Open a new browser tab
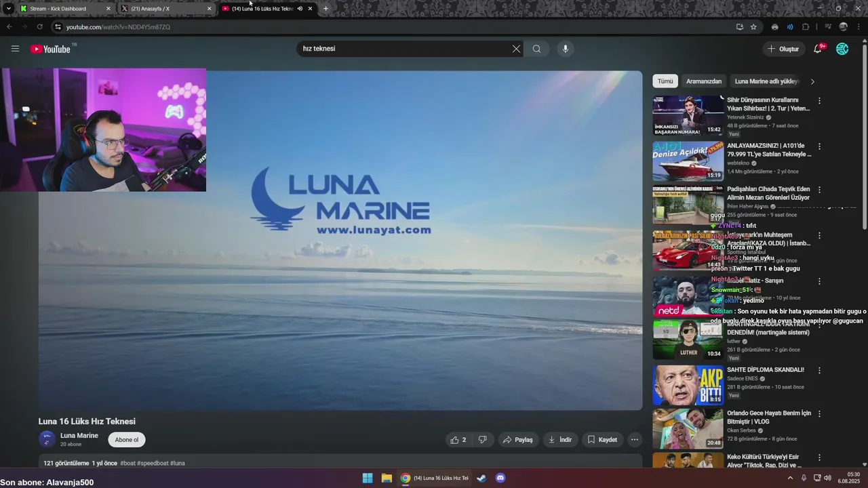The width and height of the screenshot is (868, 488). tap(325, 9)
